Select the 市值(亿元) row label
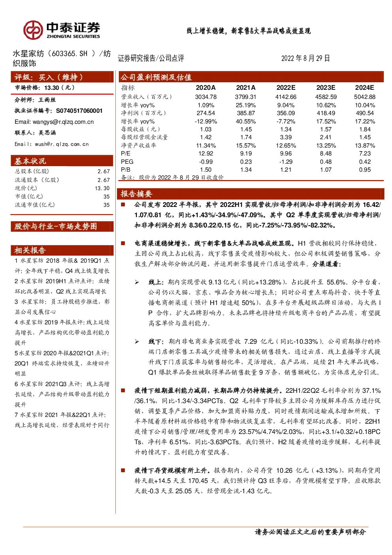 (29, 197)
